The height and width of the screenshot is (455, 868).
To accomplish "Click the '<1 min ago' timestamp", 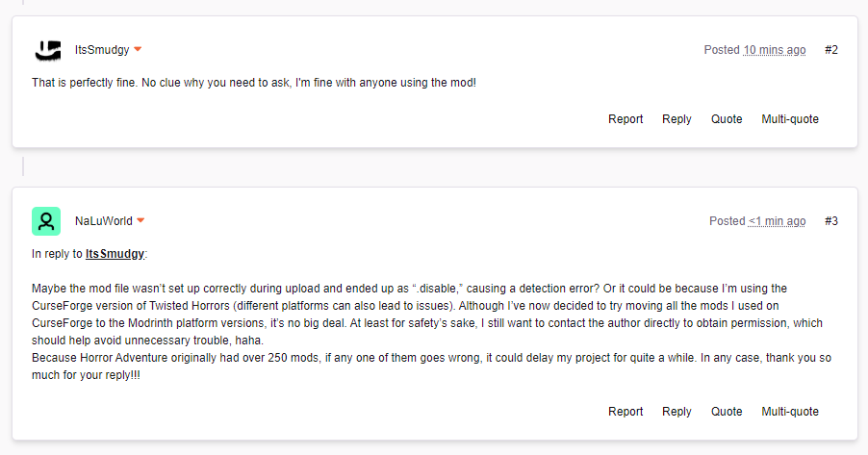I will click(x=778, y=221).
